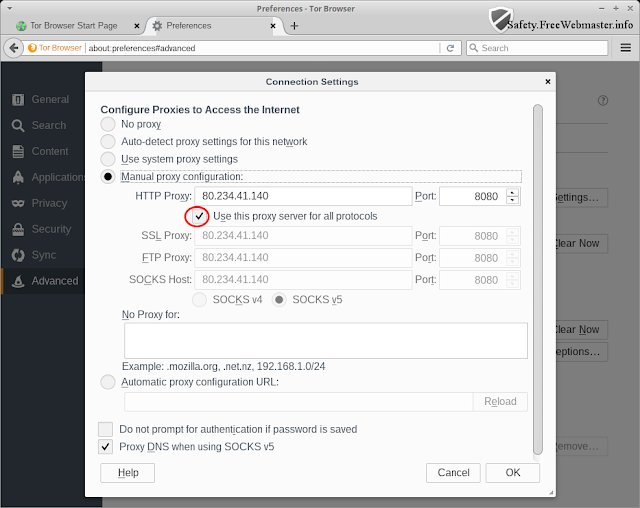Uncheck Proxy DNS when using SOCKS v5
The width and height of the screenshot is (640, 508).
pos(105,447)
